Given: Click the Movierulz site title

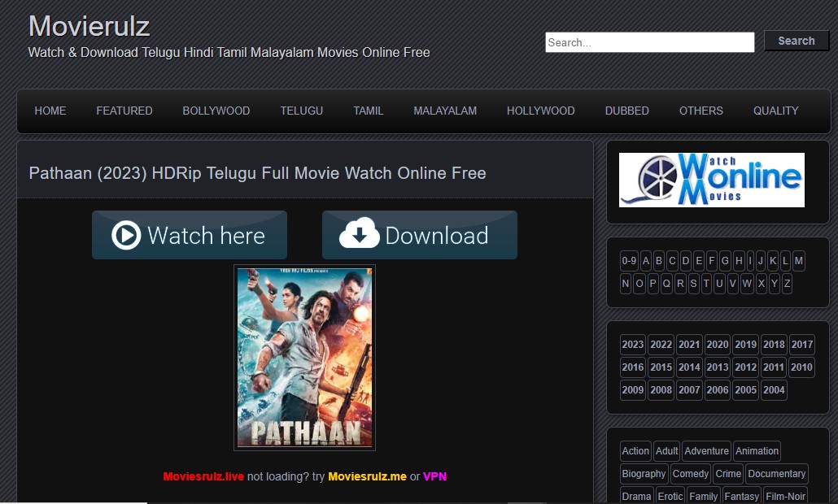Looking at the screenshot, I should [x=89, y=26].
